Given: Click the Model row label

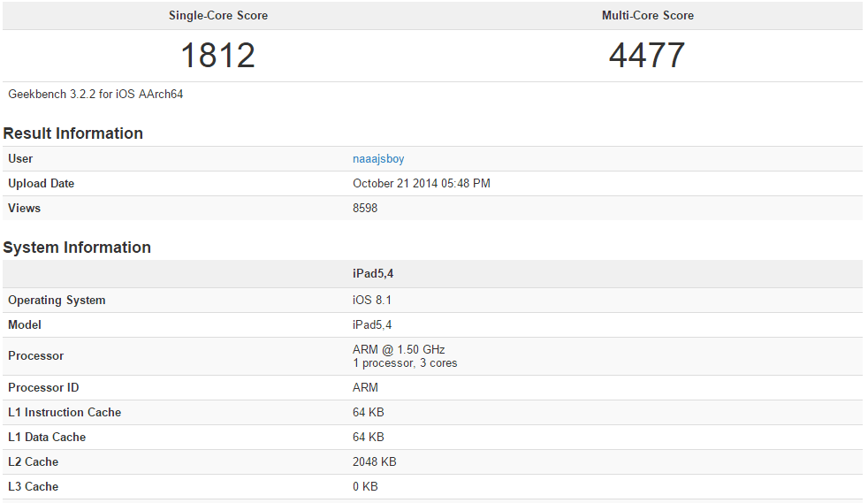Looking at the screenshot, I should 25,324.
